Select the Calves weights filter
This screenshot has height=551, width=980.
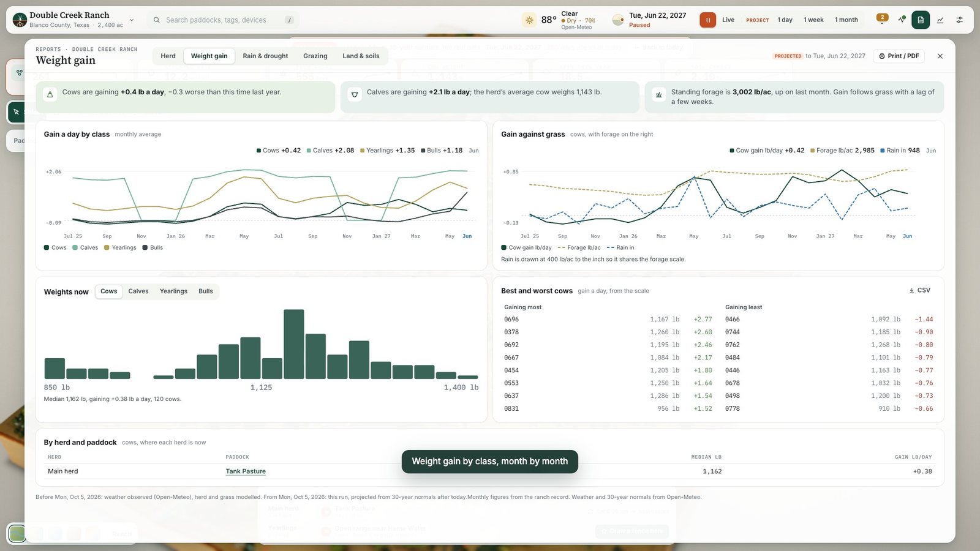point(138,291)
